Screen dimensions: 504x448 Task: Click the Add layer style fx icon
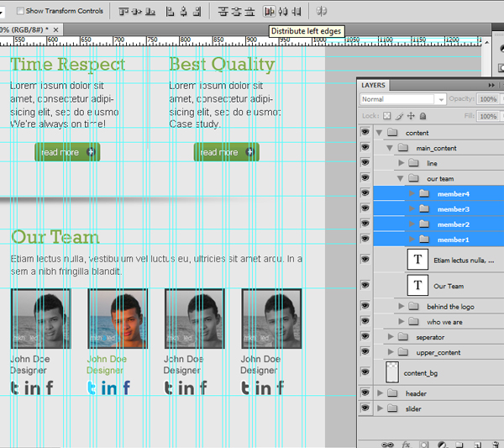click(406, 445)
